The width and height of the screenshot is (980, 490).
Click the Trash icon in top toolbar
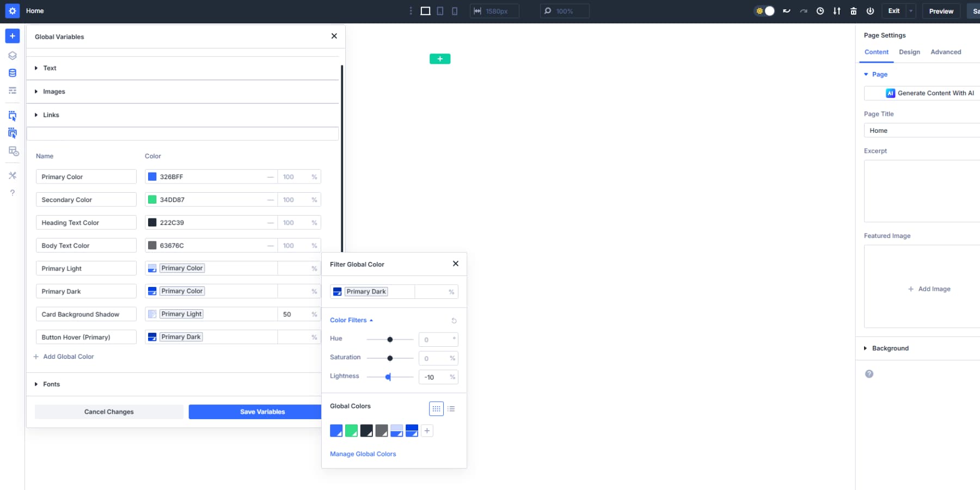tap(853, 10)
